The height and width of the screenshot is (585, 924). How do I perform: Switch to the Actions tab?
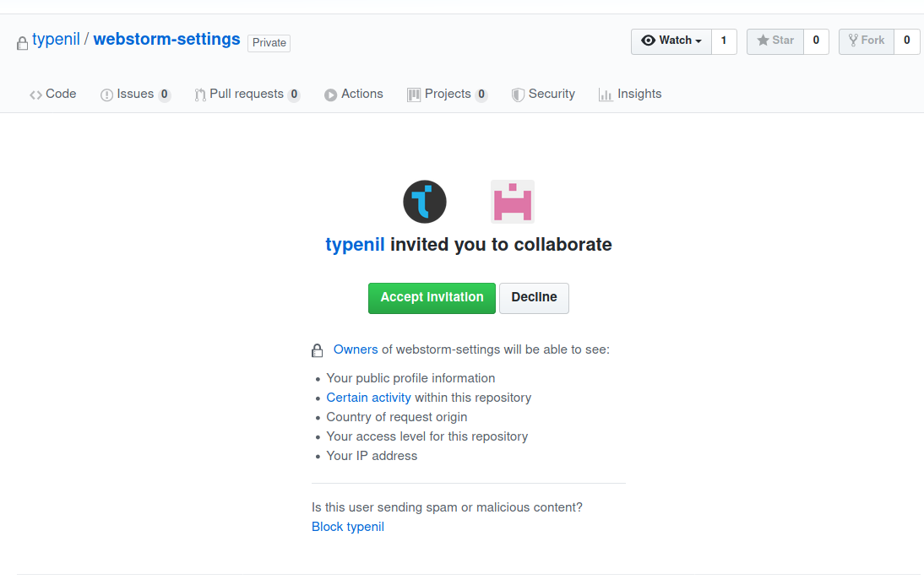[354, 95]
